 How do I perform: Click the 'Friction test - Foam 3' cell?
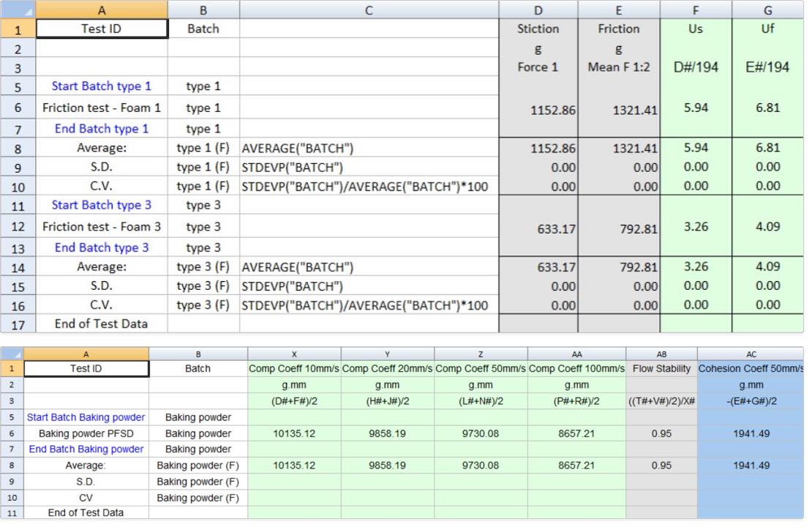pos(101,226)
